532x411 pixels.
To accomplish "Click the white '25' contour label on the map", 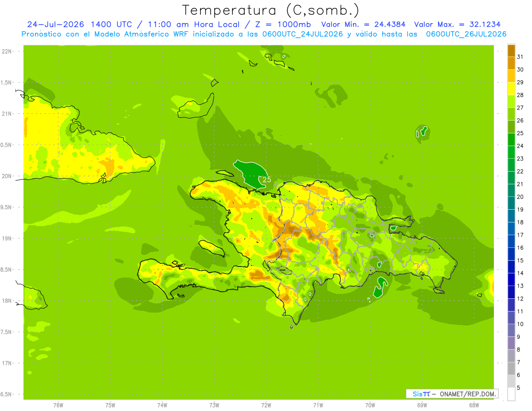I will click(267, 180).
